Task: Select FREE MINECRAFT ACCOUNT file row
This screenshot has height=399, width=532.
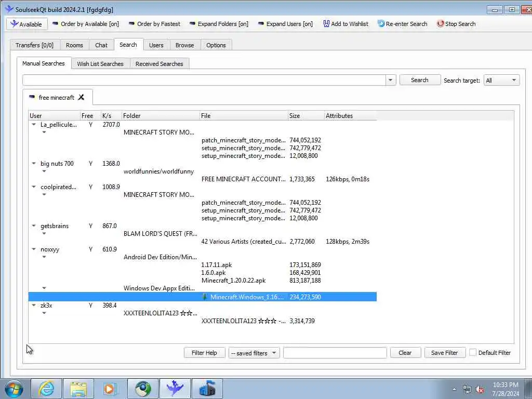Action: tap(244, 179)
